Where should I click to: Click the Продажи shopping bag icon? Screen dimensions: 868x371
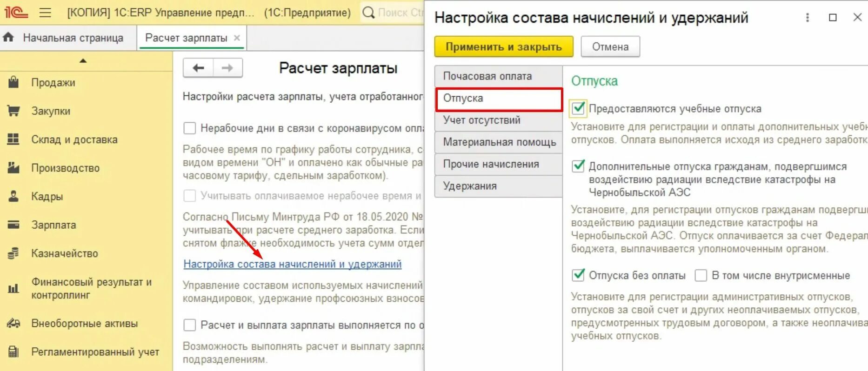[x=13, y=82]
